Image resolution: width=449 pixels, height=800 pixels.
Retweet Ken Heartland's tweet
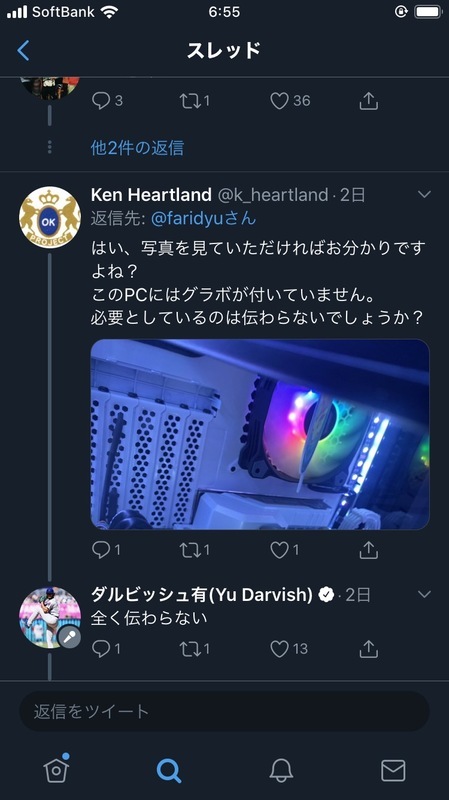pos(189,549)
